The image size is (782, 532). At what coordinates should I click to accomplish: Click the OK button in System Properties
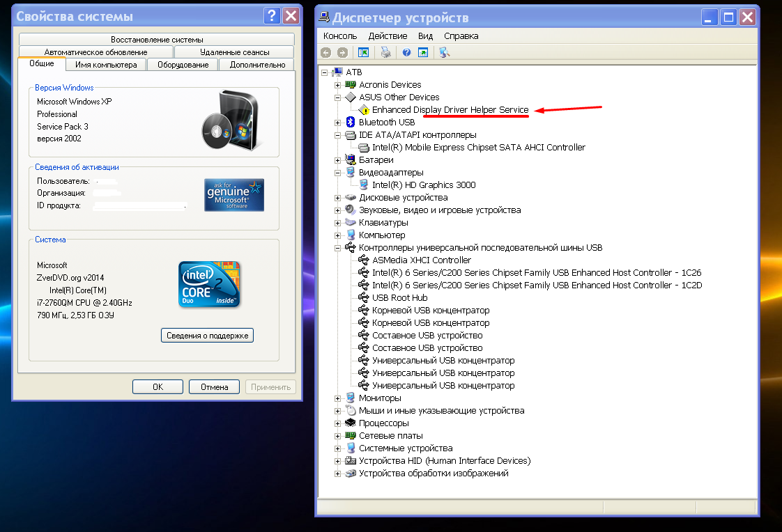click(x=158, y=387)
